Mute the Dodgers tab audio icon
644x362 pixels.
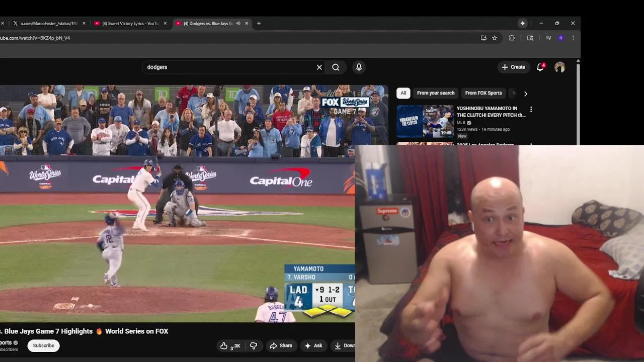238,23
